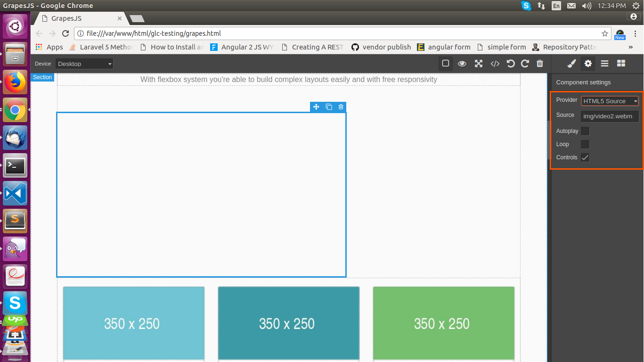Toggle the preview eye icon
The height and width of the screenshot is (362, 644).
462,63
